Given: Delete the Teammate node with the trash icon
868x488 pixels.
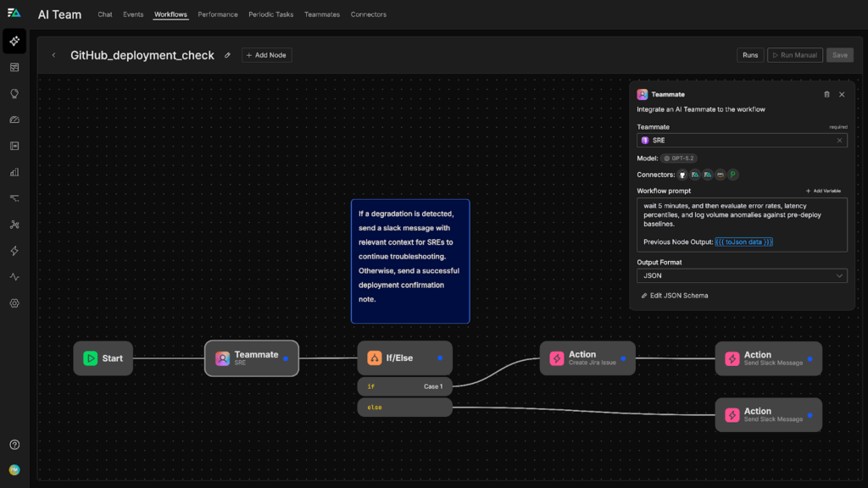Looking at the screenshot, I should point(827,95).
